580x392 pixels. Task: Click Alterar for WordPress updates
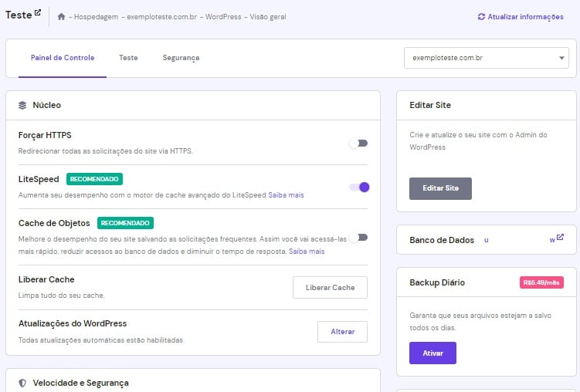pos(342,332)
